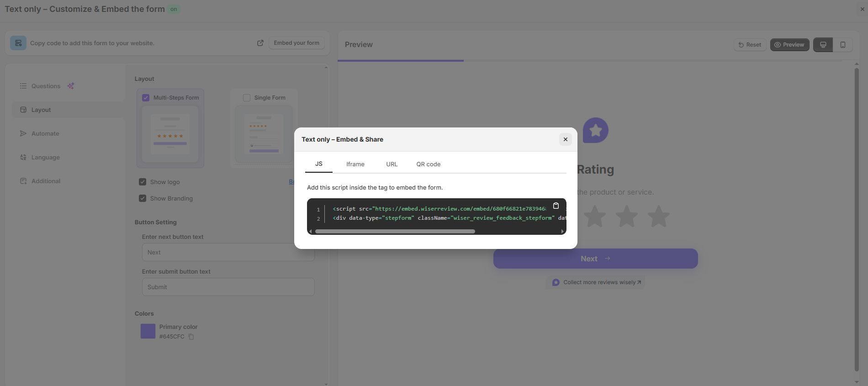The width and height of the screenshot is (868, 386).
Task: Select the URL tab
Action: point(392,164)
